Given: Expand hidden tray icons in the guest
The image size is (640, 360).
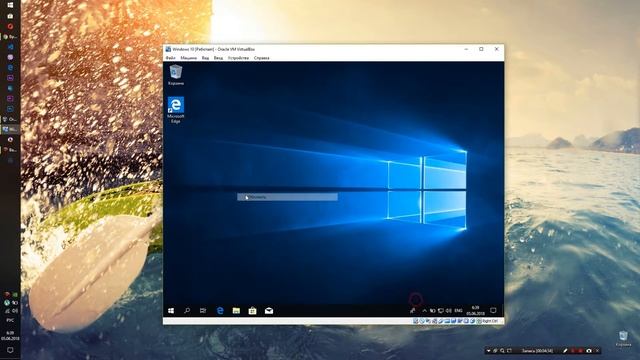Looking at the screenshot, I should 424,311.
